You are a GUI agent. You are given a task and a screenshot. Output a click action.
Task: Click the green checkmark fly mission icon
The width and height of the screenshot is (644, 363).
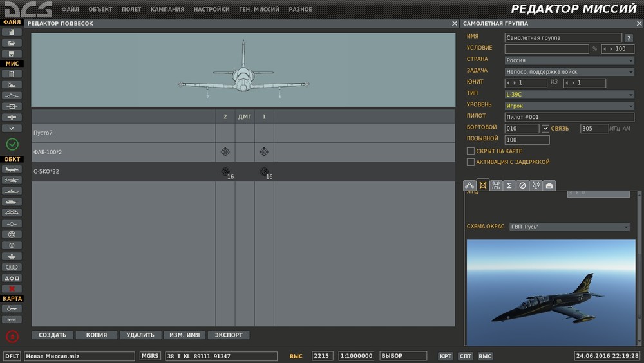12,144
